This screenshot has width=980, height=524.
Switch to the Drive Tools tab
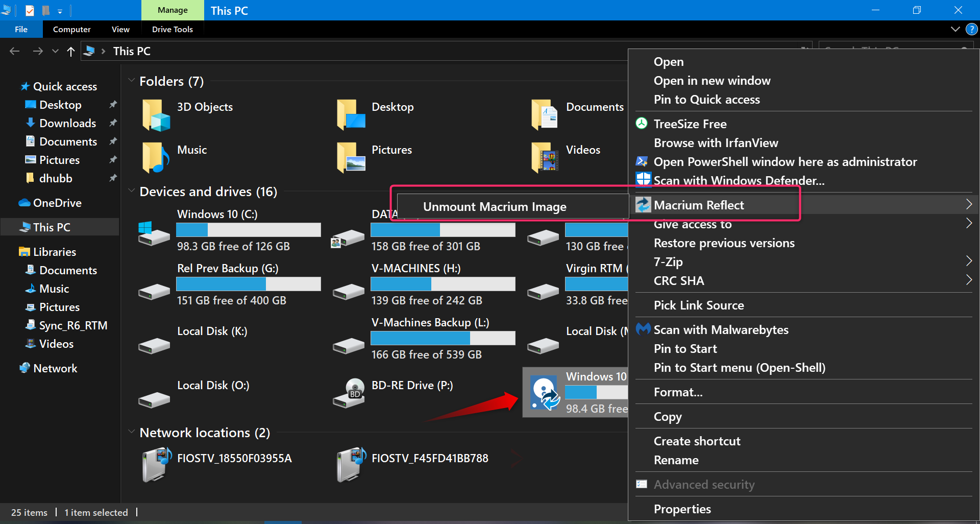point(173,29)
